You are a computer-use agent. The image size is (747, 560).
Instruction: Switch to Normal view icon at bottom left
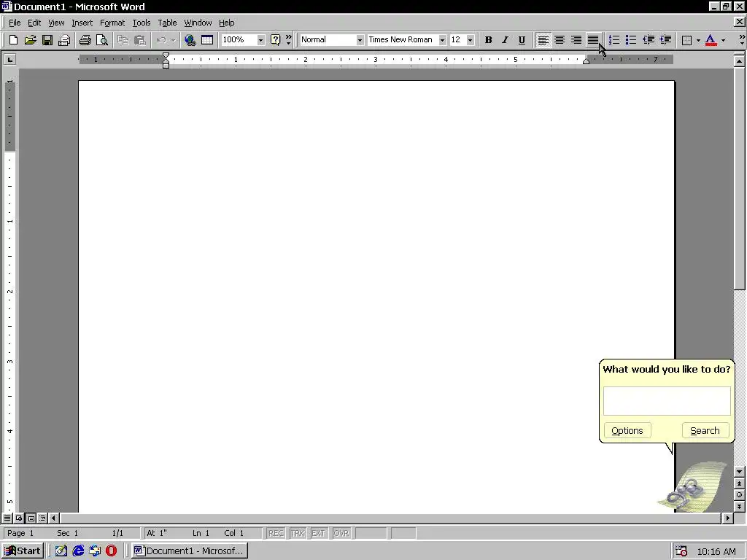point(7,518)
